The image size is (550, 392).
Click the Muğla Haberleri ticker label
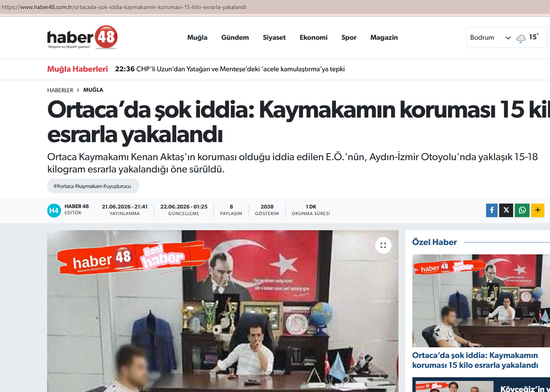pos(77,69)
